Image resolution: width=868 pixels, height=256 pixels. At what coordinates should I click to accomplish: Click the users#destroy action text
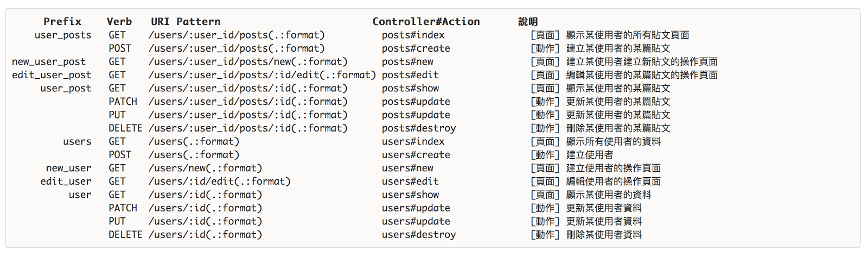tap(419, 235)
